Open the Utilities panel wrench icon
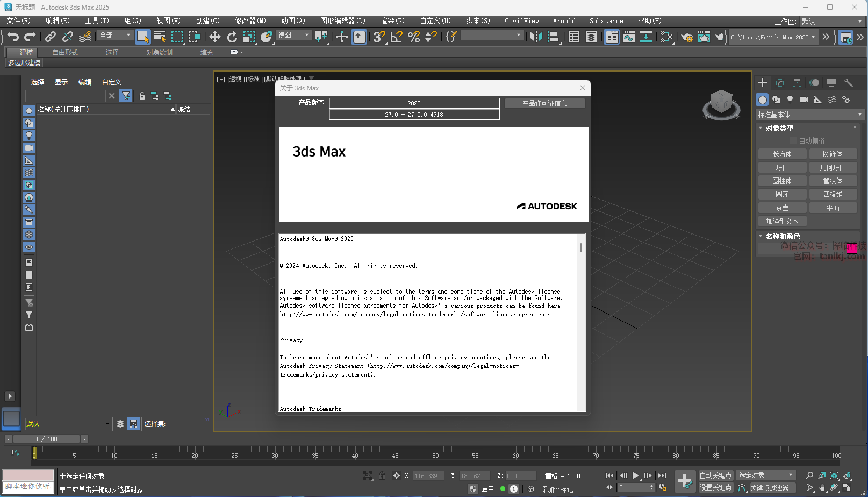868x497 pixels. (849, 82)
